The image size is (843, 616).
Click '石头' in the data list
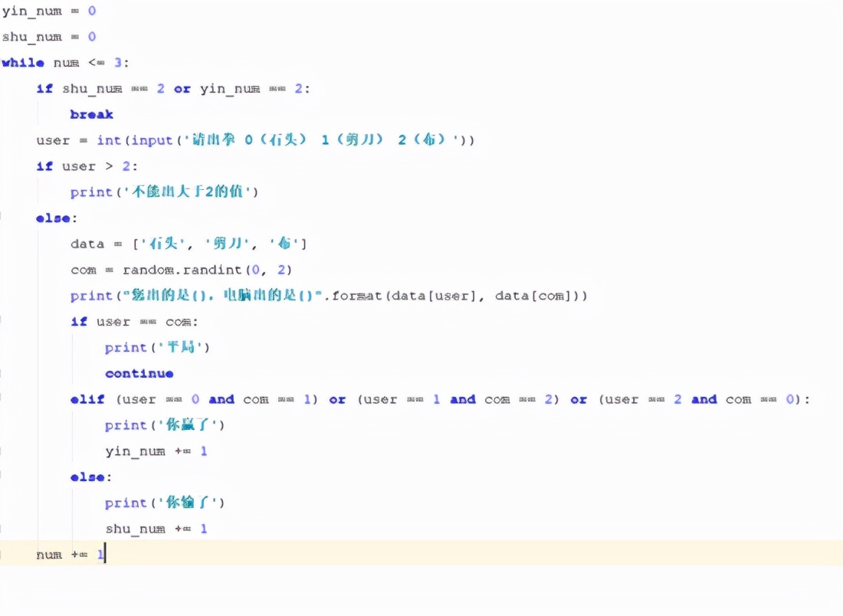(163, 244)
